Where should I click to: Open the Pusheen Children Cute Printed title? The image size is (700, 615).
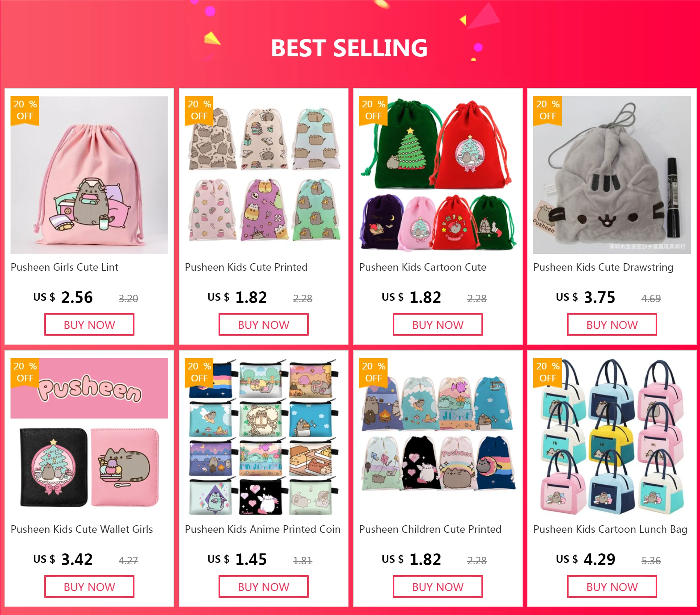tap(430, 529)
